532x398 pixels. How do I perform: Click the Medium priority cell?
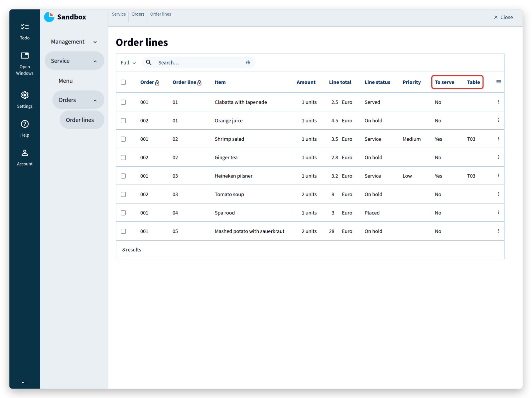(412, 139)
